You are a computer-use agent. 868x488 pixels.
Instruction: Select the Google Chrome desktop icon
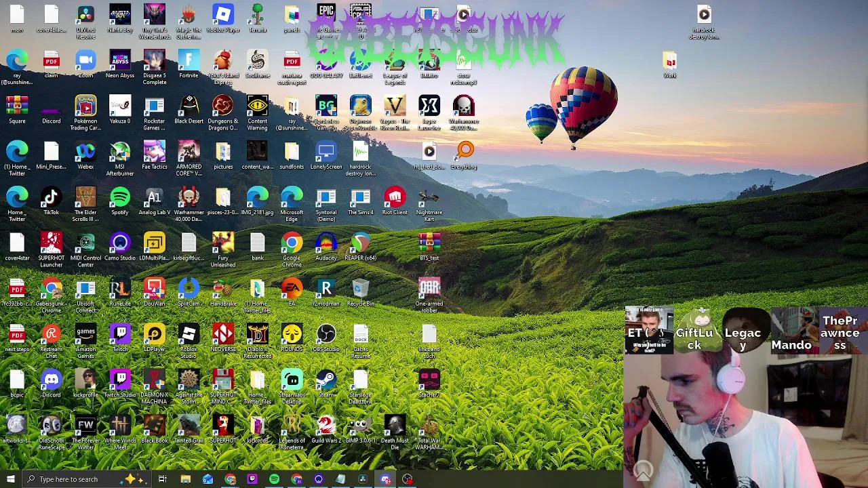tap(292, 250)
